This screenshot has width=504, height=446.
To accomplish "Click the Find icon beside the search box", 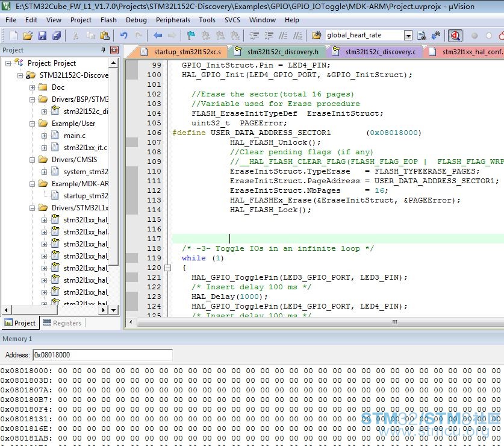I will point(422,36).
